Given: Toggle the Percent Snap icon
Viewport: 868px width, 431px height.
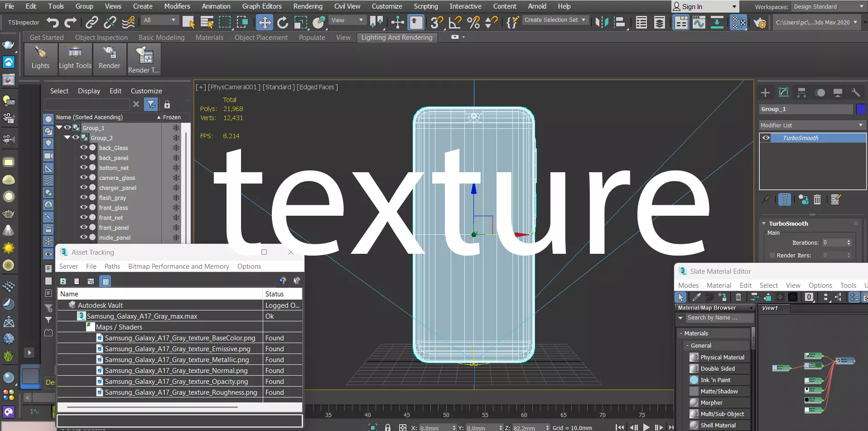Looking at the screenshot, I should pyautogui.click(x=473, y=22).
